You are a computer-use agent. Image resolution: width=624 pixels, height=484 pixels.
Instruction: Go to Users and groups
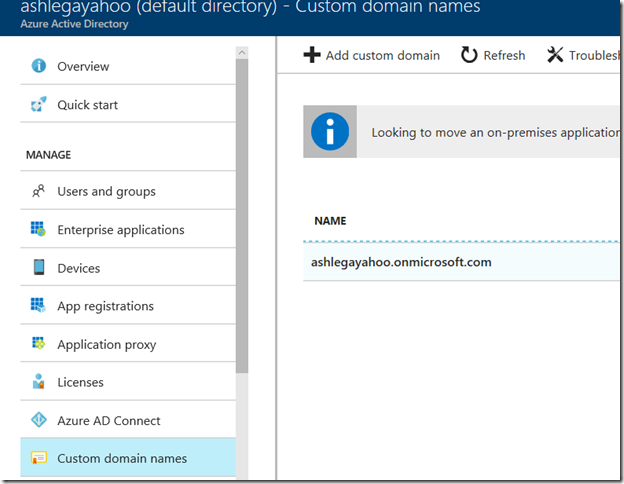click(x=128, y=191)
